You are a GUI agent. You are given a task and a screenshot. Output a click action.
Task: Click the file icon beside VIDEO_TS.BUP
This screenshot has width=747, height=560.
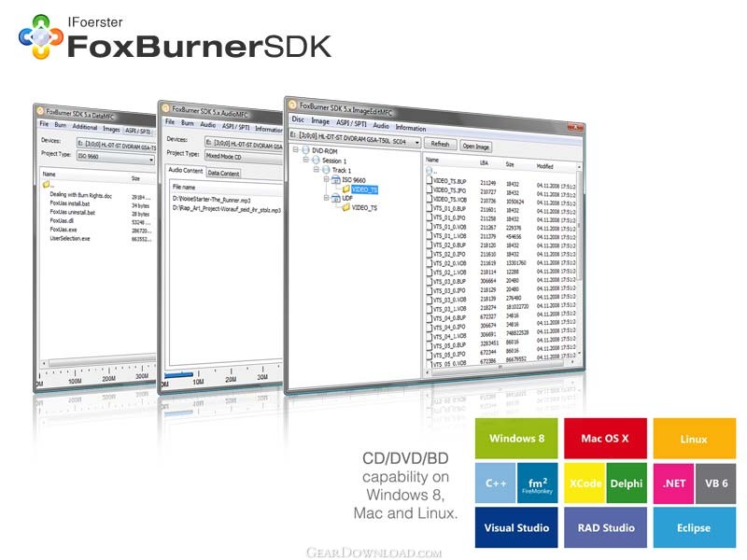pyautogui.click(x=430, y=180)
